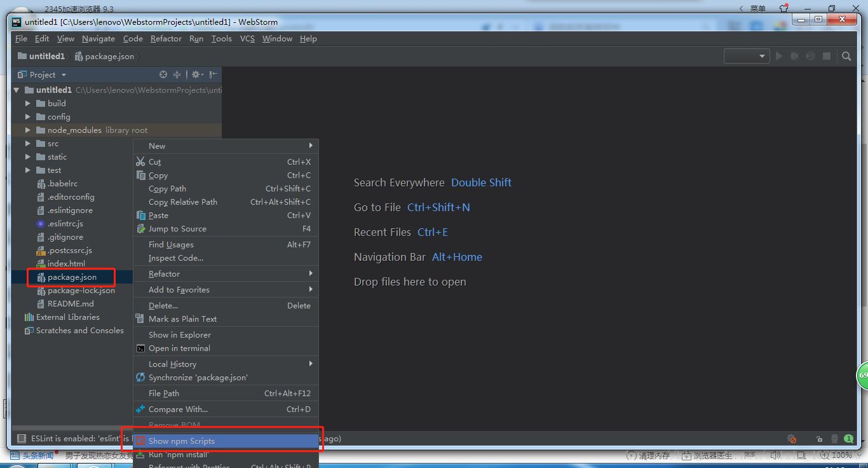Click untitled1 breadcrumb in navigation bar

point(41,57)
